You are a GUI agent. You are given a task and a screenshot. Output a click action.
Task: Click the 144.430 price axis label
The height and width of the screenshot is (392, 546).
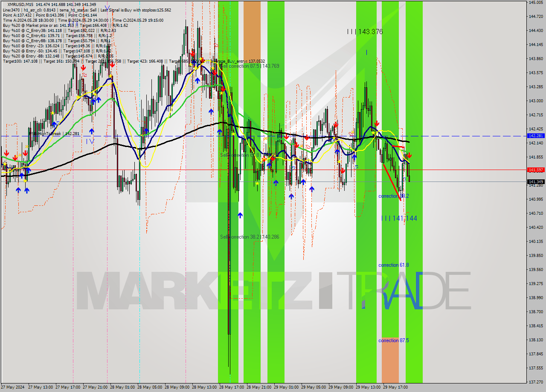point(535,31)
